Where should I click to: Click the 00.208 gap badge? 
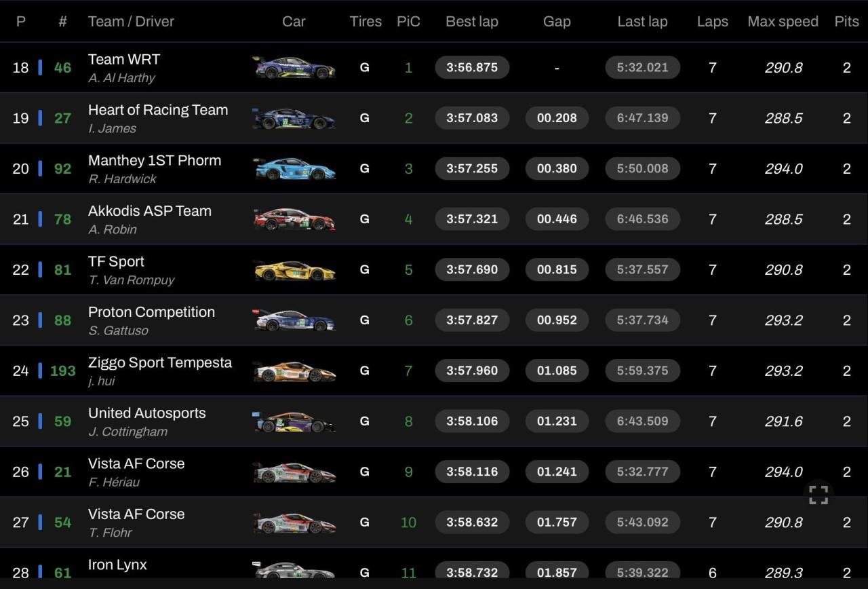tap(557, 118)
